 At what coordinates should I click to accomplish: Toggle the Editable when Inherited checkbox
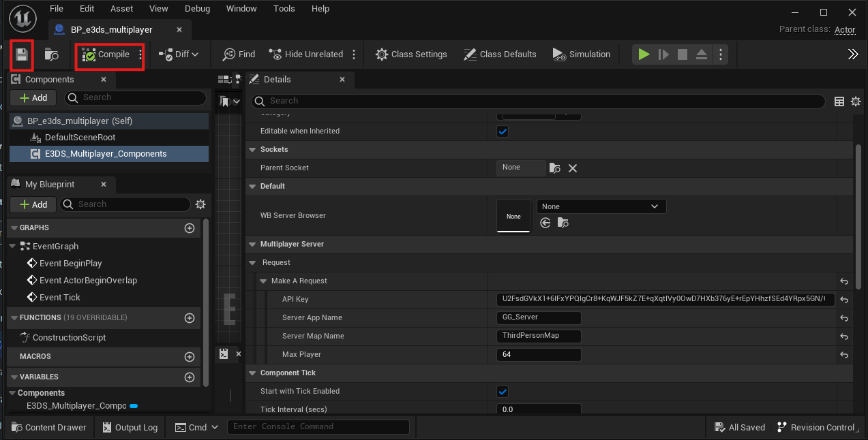[503, 131]
